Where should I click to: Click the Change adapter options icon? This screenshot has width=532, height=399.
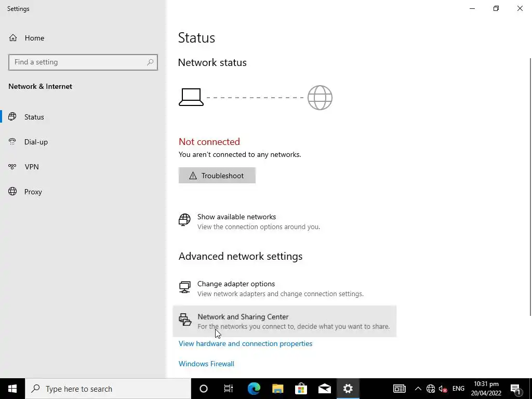pos(185,287)
